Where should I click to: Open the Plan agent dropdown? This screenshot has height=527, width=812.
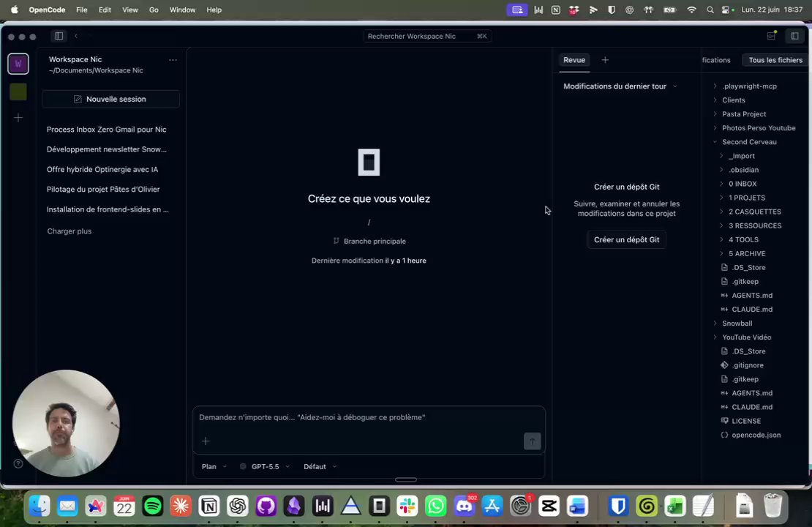point(214,466)
